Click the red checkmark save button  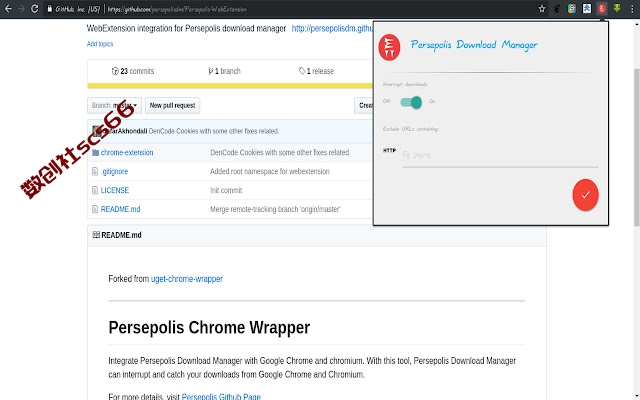tap(585, 195)
